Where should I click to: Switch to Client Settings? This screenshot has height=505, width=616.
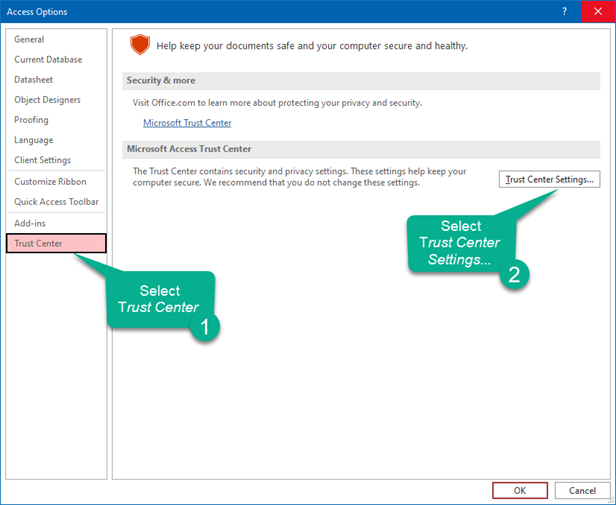point(42,160)
